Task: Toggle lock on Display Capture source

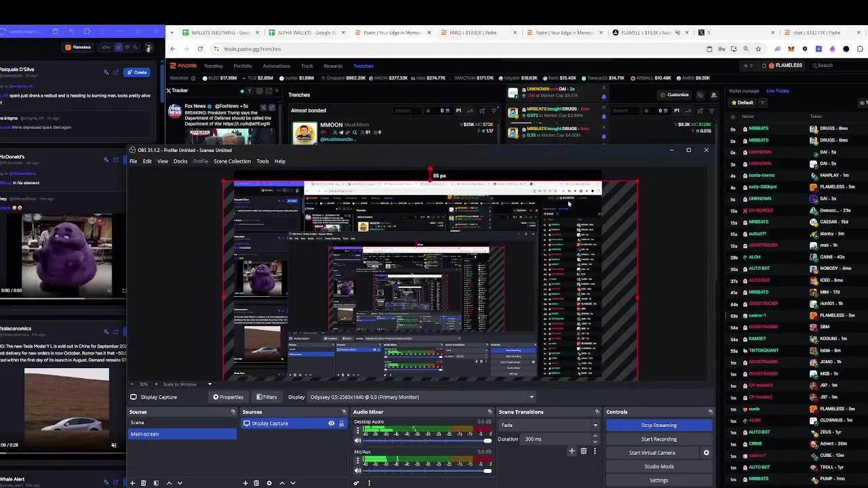Action: [x=341, y=424]
